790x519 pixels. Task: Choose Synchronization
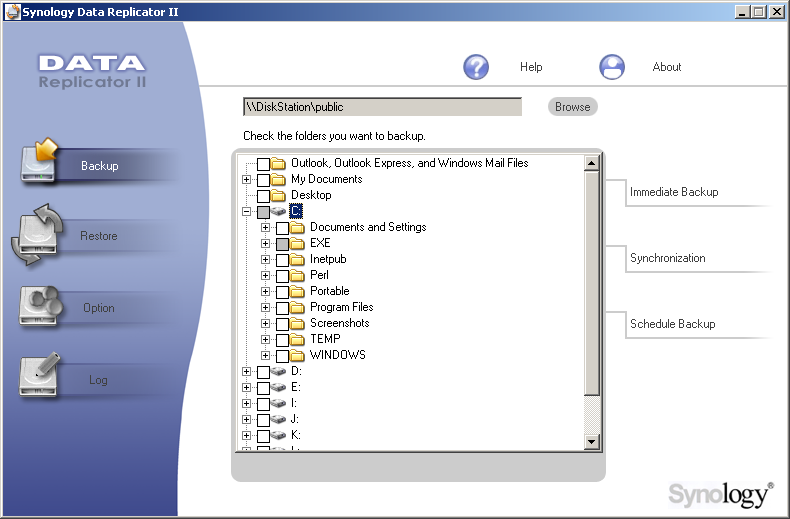[668, 258]
